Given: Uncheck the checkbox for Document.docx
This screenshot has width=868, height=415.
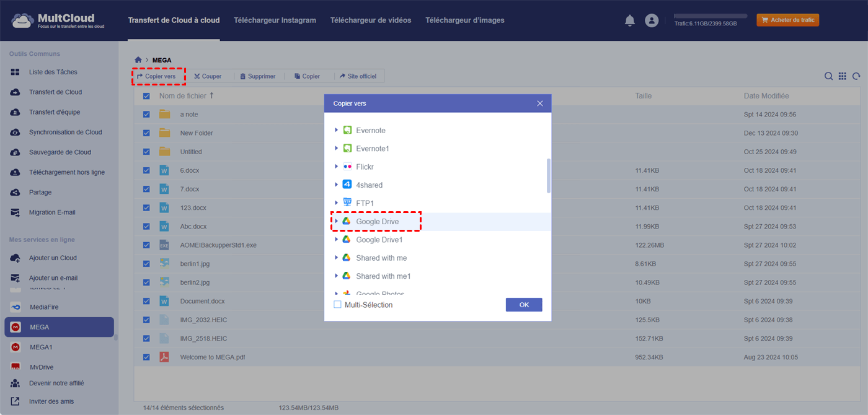Looking at the screenshot, I should point(146,301).
